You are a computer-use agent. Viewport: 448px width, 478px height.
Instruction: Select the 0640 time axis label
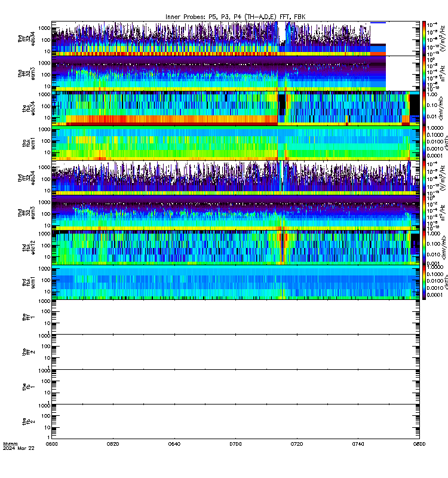click(174, 444)
